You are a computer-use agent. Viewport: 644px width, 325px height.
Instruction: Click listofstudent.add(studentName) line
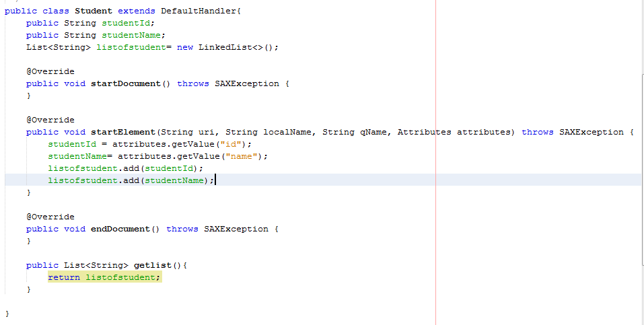tap(131, 181)
